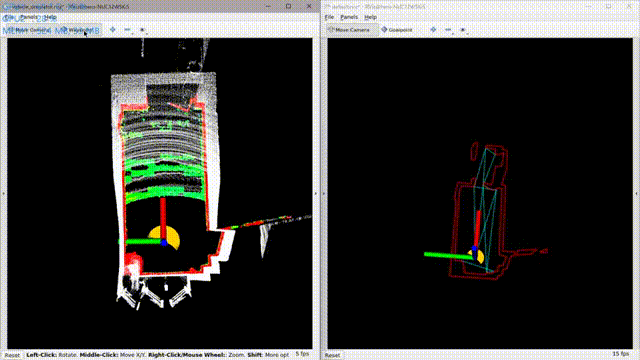
Task: Open the Panels menu in right window
Action: pos(349,17)
